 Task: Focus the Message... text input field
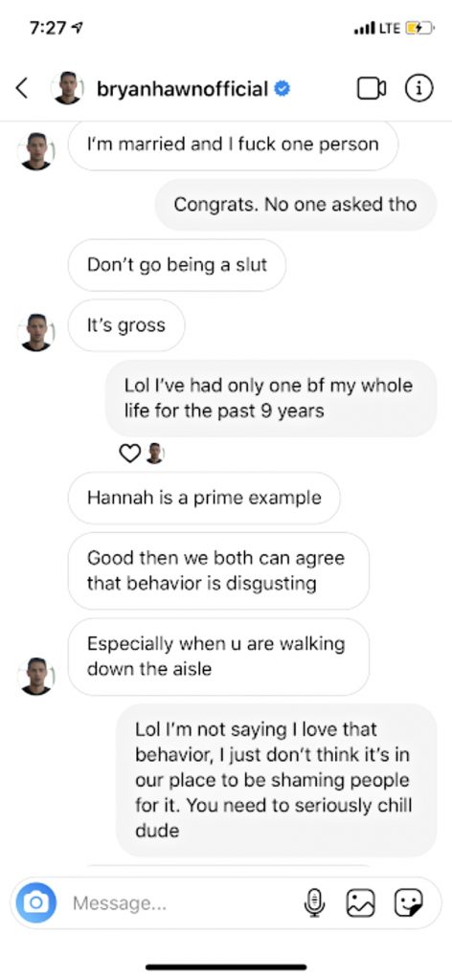coord(181,903)
